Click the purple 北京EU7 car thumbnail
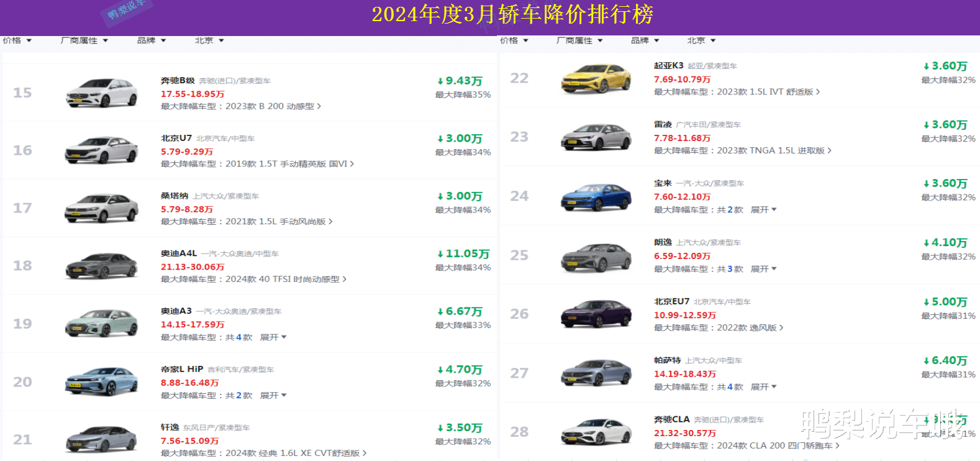This screenshot has width=980, height=461. pos(596,314)
